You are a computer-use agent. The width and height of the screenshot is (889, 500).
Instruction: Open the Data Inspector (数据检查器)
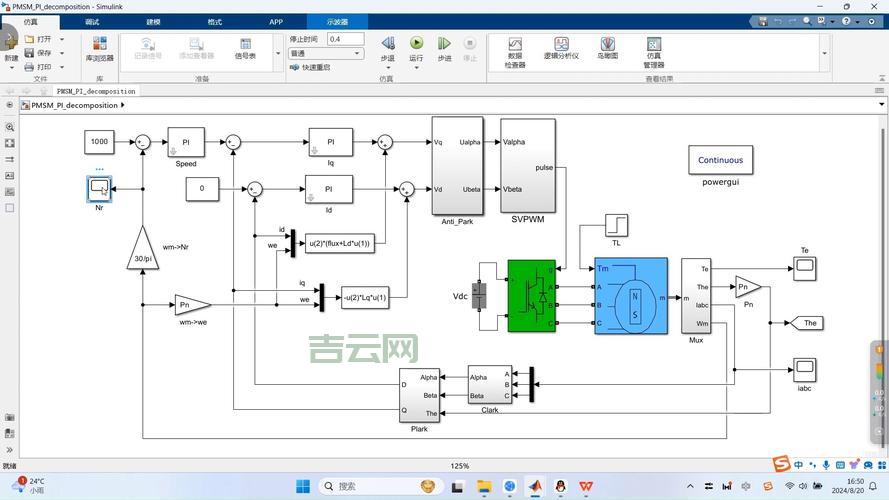click(515, 50)
